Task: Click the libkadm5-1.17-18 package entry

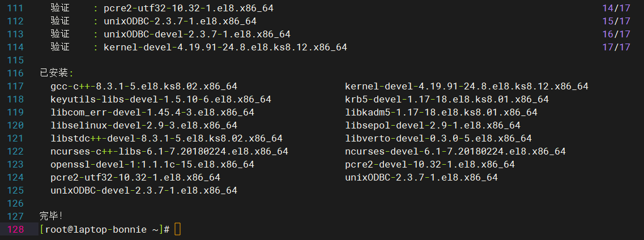Action: coord(441,113)
